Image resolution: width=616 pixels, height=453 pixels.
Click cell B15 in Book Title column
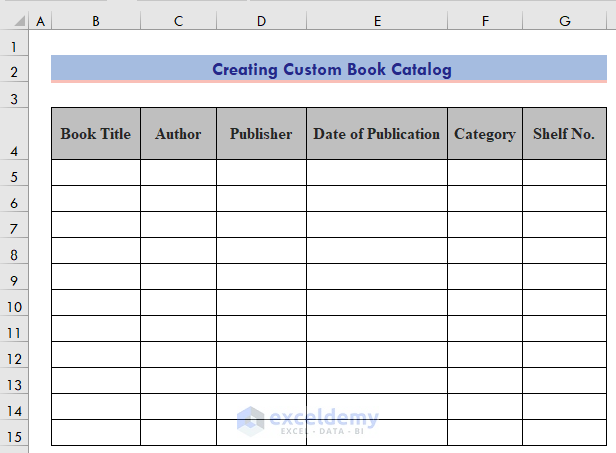pos(96,433)
